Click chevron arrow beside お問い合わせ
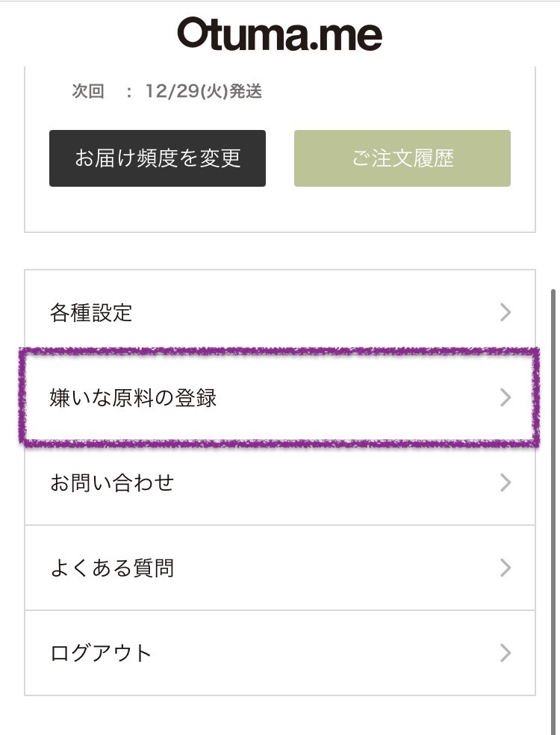Image resolution: width=560 pixels, height=735 pixels. coord(505,483)
